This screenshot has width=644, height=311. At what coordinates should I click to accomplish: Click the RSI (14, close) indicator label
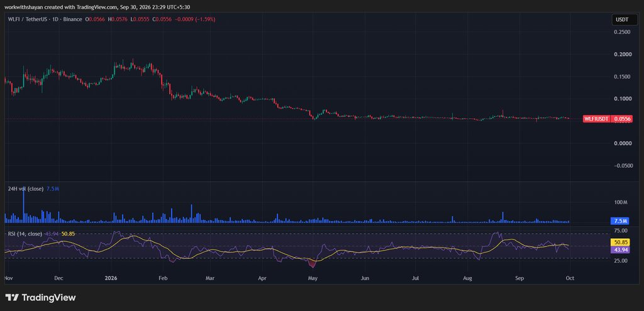(25, 234)
